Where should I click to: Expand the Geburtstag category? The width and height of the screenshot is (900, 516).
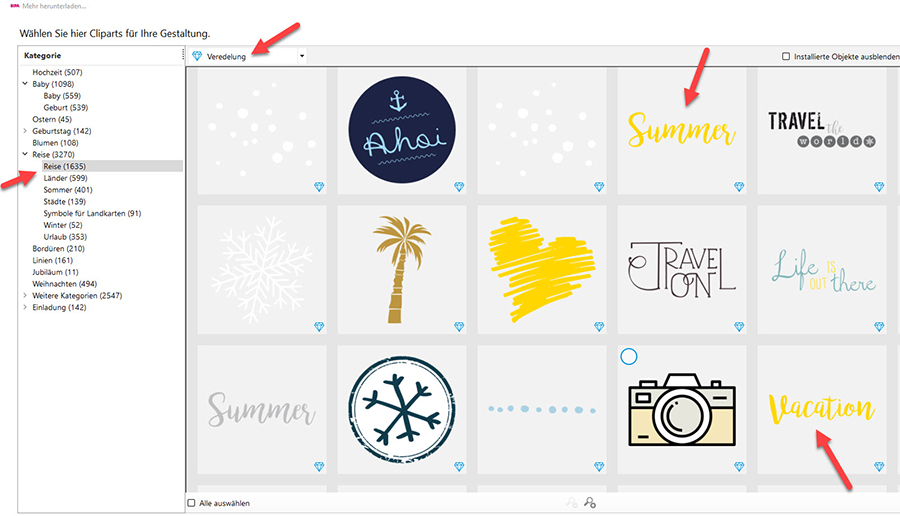[25, 131]
